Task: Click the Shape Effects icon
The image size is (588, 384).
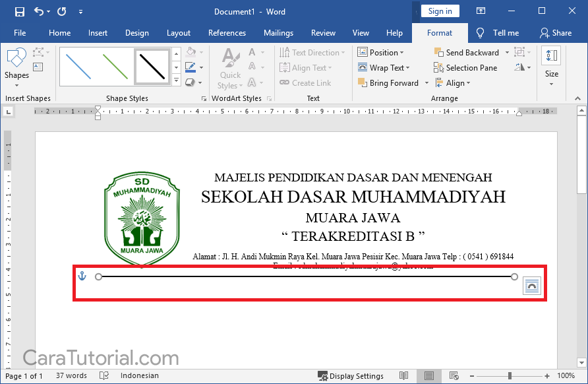Action: point(190,82)
